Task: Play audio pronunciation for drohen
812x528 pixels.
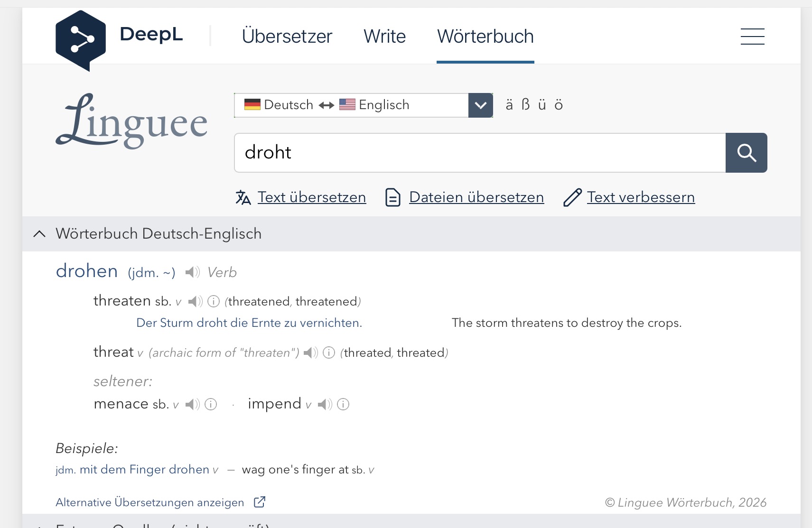Action: (x=192, y=272)
